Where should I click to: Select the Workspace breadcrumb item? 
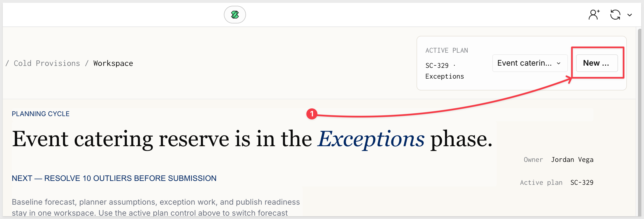point(113,63)
